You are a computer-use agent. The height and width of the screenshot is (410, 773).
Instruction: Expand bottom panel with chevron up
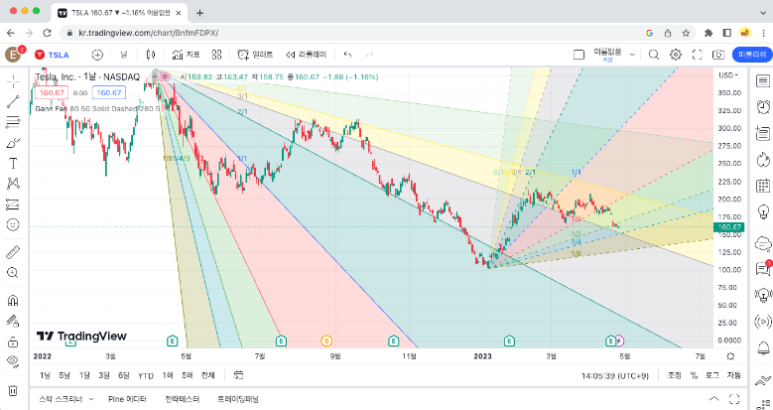point(714,399)
